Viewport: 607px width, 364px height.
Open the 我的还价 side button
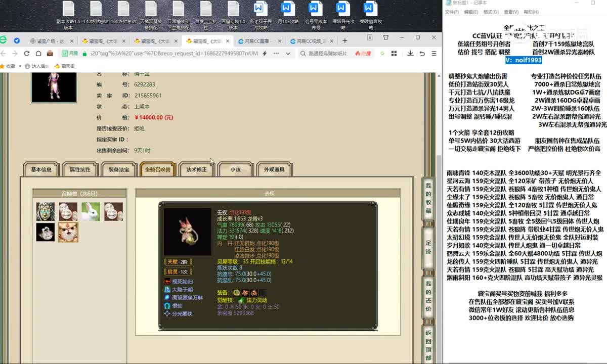428,296
